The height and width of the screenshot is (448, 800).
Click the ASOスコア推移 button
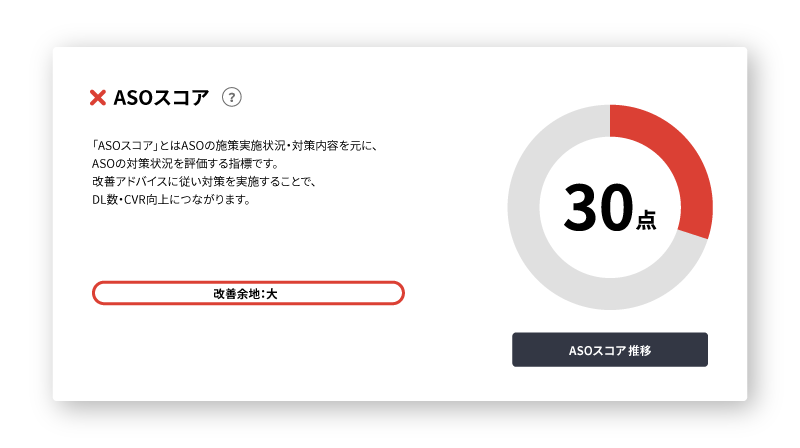pos(610,350)
